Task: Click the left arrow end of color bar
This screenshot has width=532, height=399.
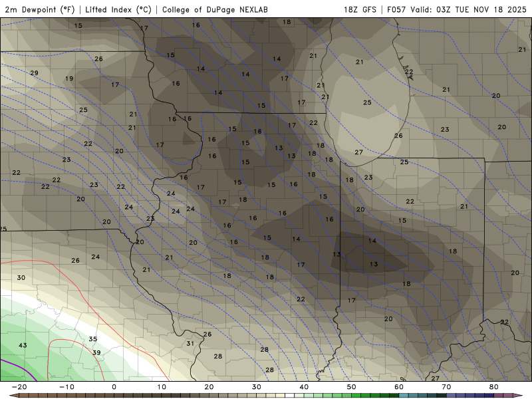Action: [x=13, y=396]
